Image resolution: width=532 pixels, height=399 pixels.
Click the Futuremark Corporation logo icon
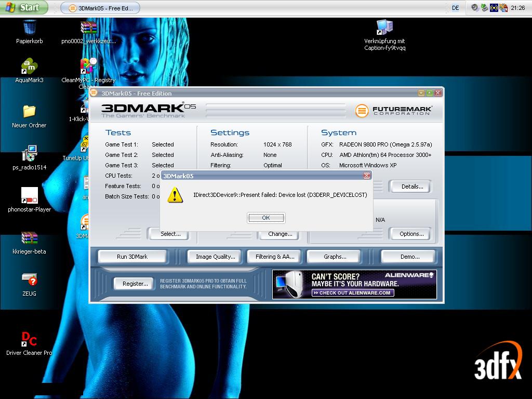(x=362, y=111)
